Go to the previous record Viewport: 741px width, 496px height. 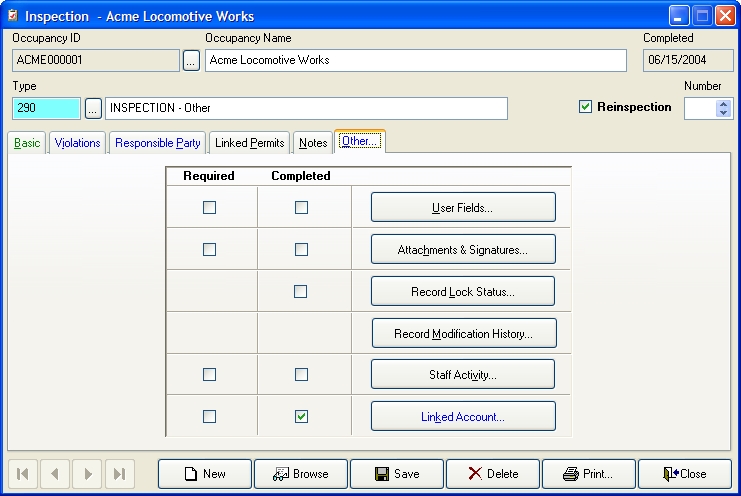tap(55, 474)
